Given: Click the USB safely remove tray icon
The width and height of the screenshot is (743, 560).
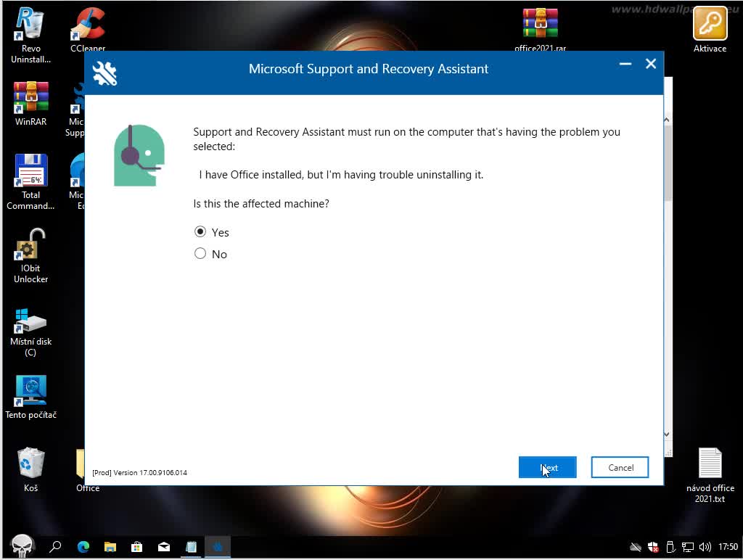Looking at the screenshot, I should (x=670, y=547).
